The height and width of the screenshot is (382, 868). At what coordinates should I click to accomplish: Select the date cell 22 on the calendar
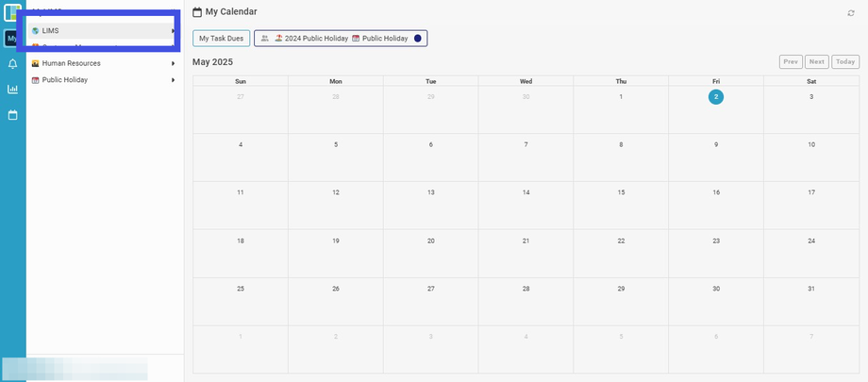pyautogui.click(x=621, y=254)
